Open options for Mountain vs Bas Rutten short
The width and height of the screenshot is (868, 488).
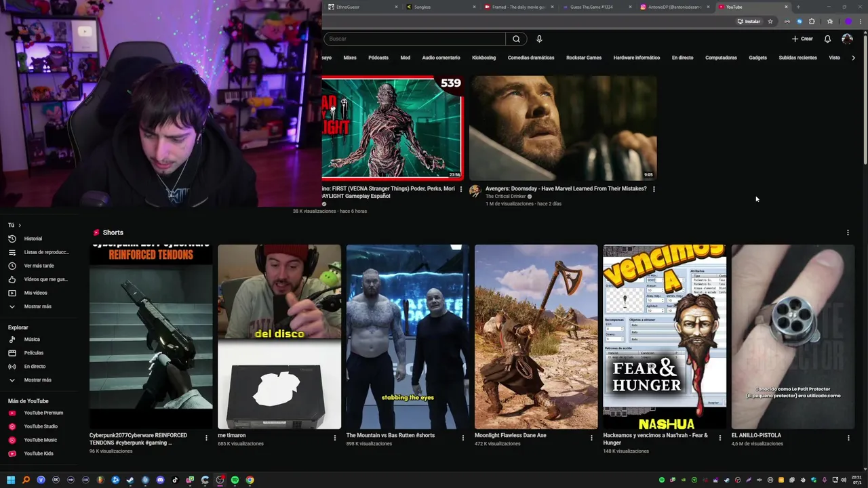click(463, 438)
